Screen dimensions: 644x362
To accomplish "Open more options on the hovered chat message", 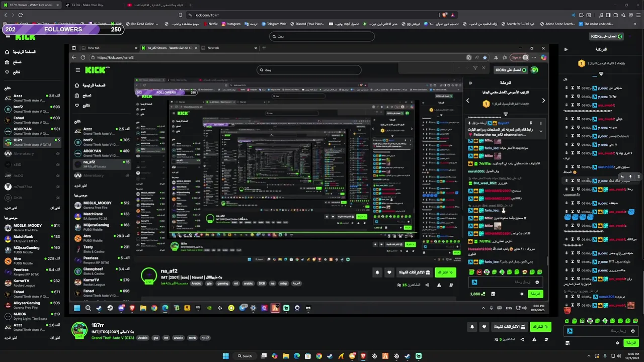I will (638, 177).
